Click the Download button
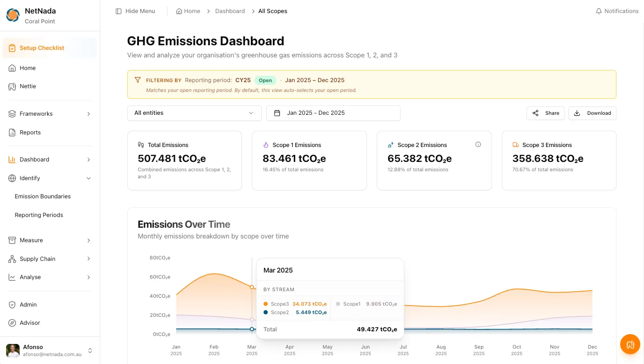The width and height of the screenshot is (644, 364). 592,113
